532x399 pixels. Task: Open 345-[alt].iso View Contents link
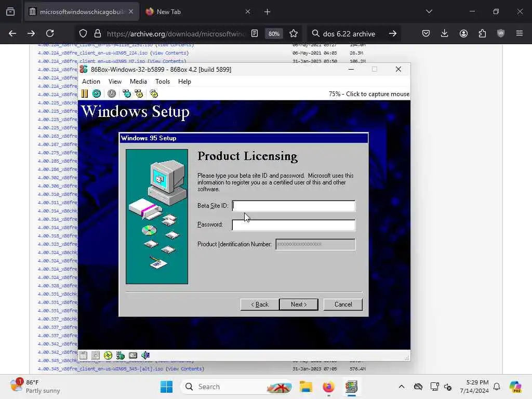[x=184, y=369]
